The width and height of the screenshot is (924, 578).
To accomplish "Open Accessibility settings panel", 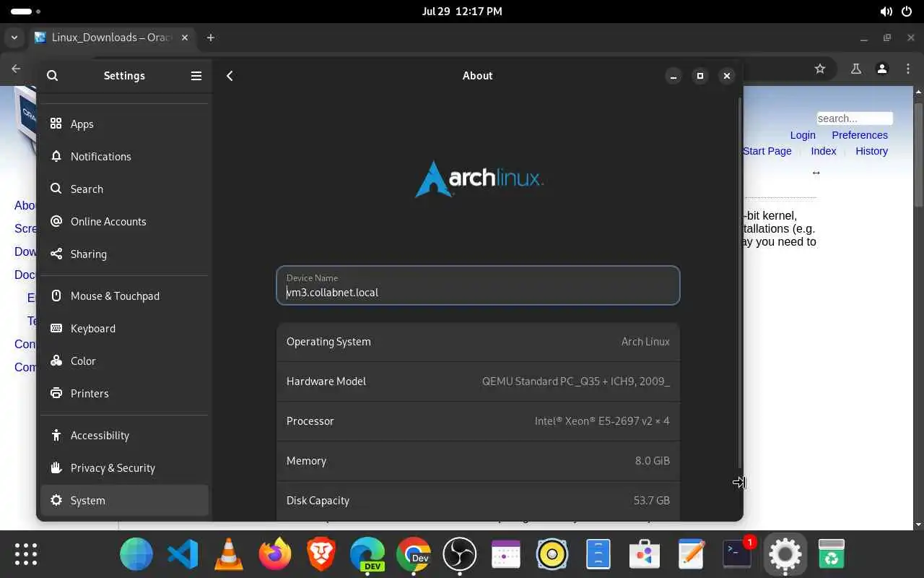I will [x=124, y=436].
